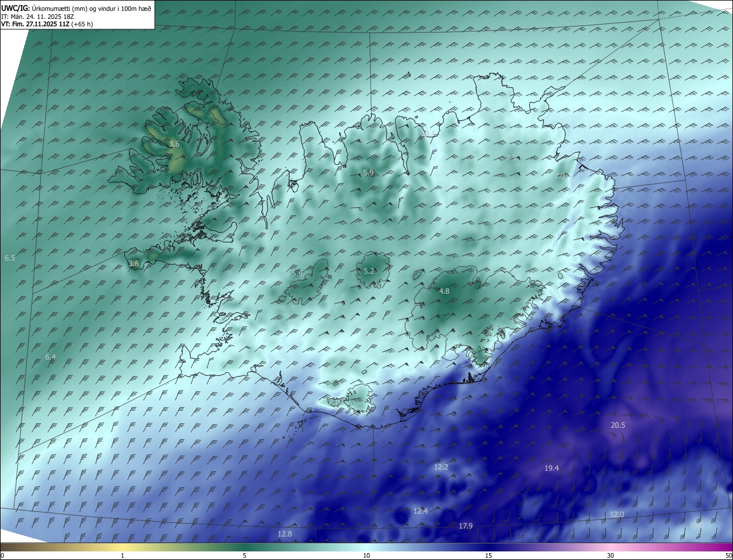Click the 6.5 value at the western map edge

click(x=10, y=258)
